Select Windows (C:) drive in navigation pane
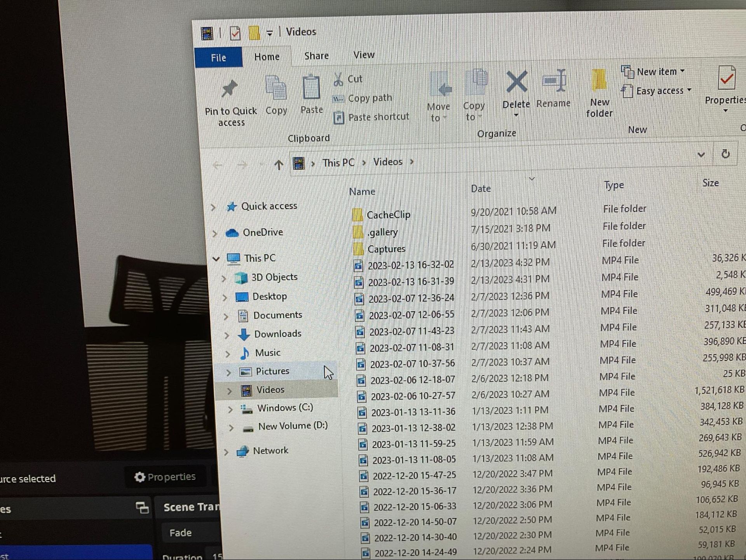The image size is (746, 560). (285, 408)
